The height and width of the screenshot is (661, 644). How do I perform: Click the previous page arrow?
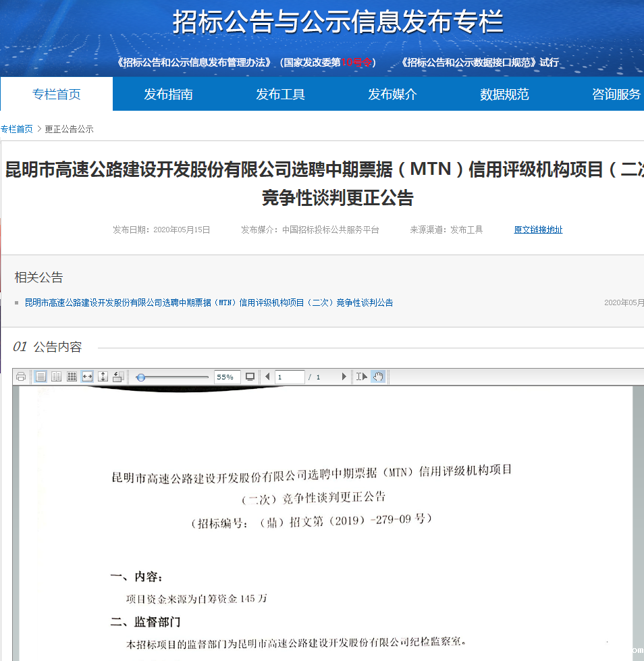[266, 377]
